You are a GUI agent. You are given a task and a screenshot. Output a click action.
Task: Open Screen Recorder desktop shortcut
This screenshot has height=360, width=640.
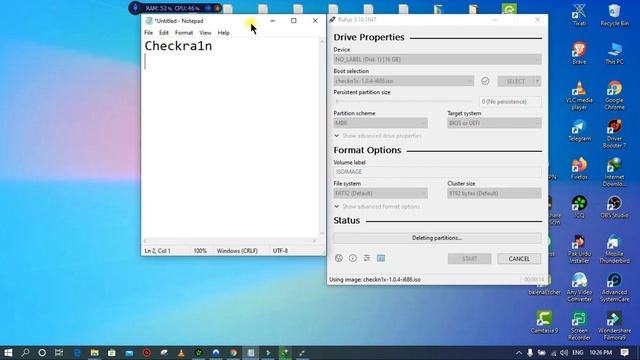click(x=579, y=326)
